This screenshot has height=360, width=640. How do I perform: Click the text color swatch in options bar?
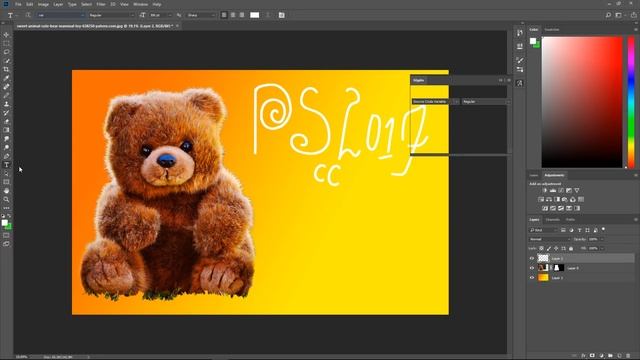(x=254, y=15)
